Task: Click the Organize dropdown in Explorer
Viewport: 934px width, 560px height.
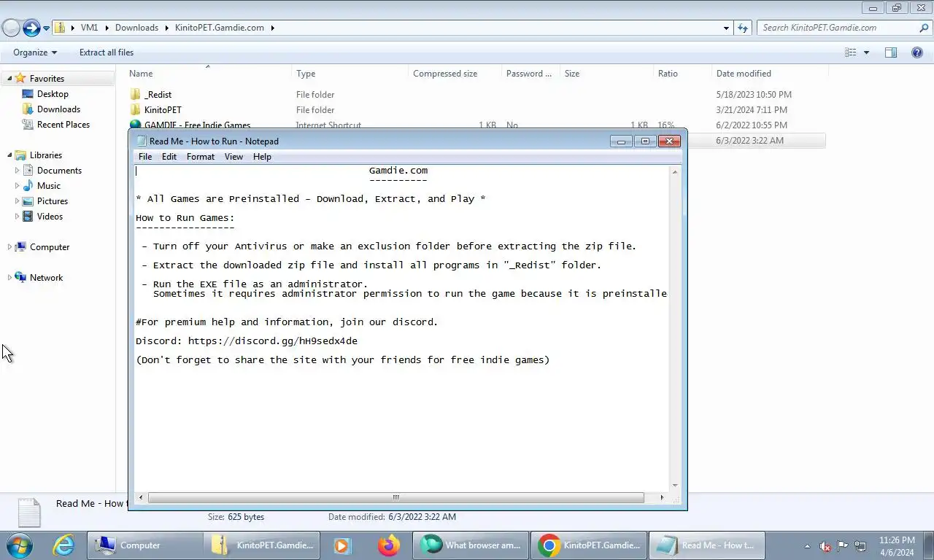Action: point(35,52)
